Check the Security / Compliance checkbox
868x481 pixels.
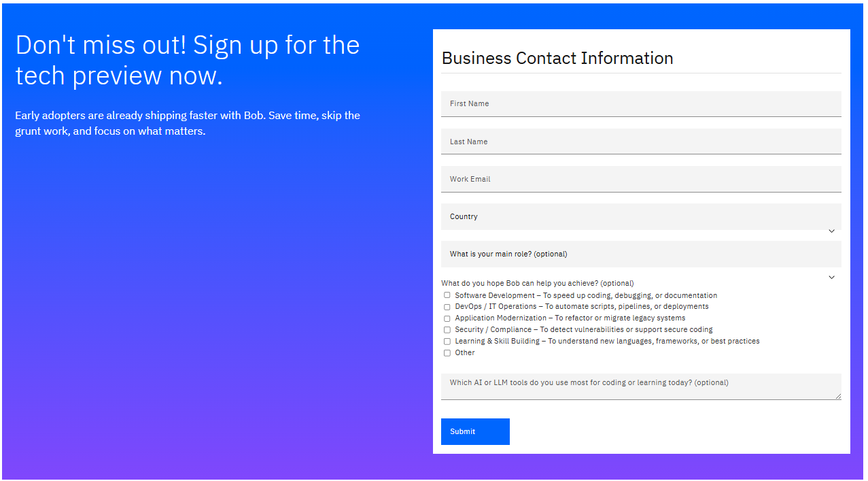tap(447, 329)
